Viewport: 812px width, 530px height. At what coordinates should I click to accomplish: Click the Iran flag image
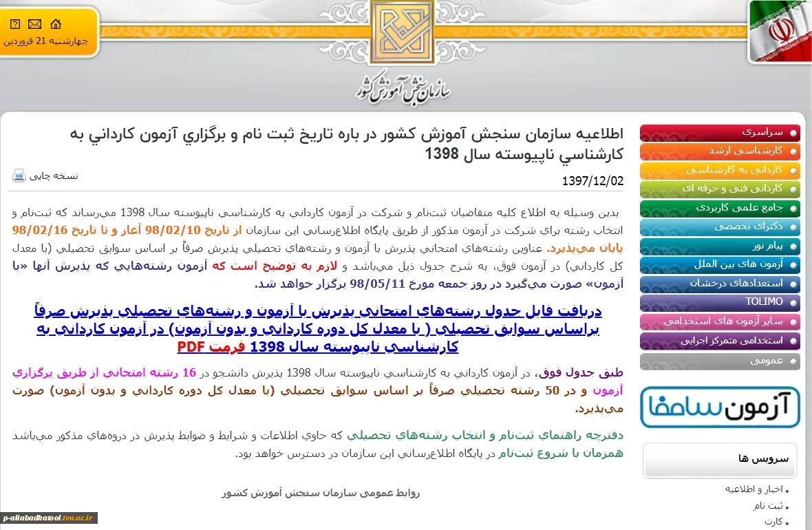780,31
